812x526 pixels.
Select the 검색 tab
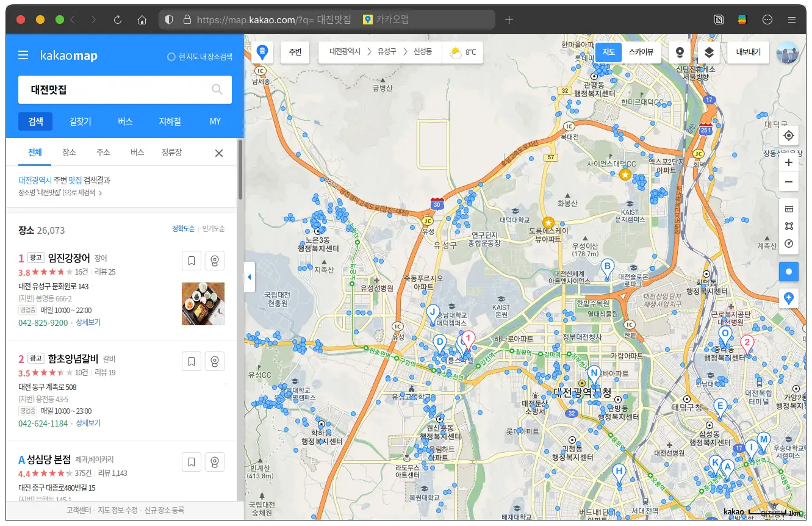(35, 121)
